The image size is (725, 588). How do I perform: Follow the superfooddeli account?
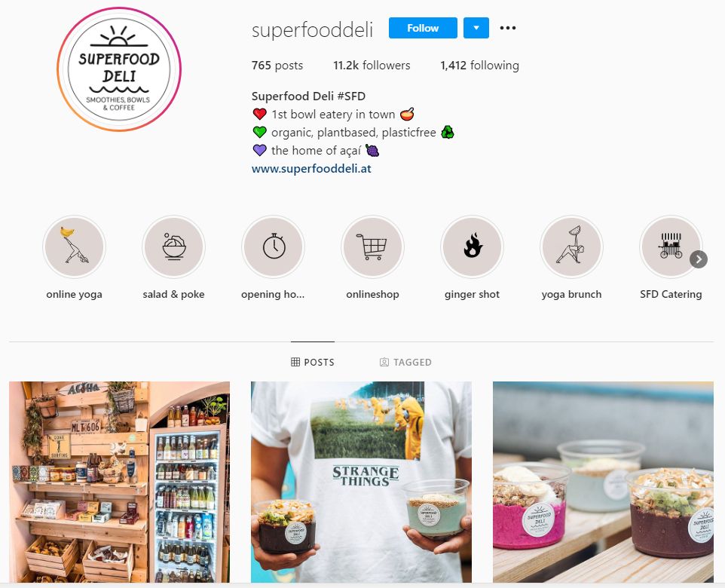[423, 28]
